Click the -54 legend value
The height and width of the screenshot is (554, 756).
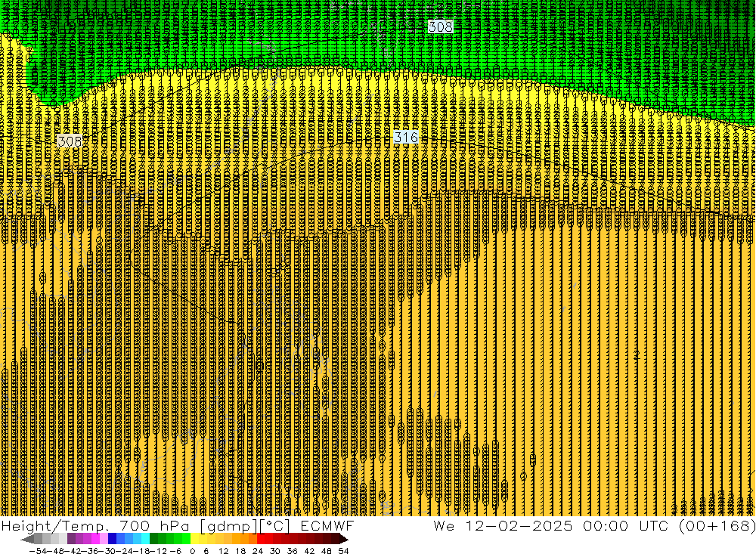pyautogui.click(x=38, y=551)
